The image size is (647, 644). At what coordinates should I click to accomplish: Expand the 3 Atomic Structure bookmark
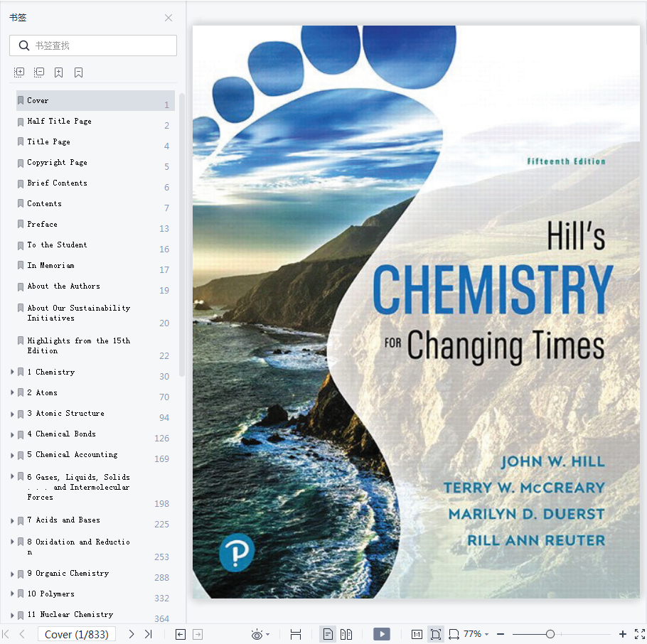click(x=12, y=414)
